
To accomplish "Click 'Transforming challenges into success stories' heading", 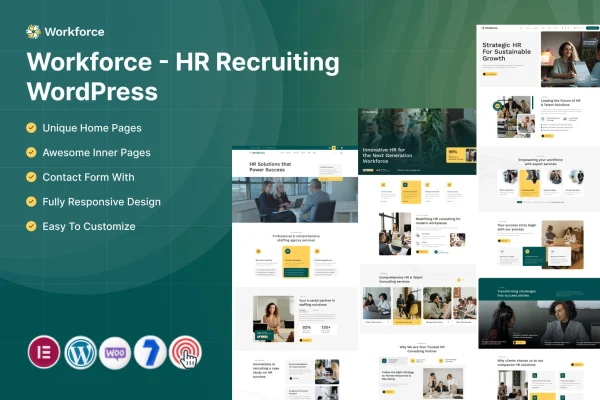I will pyautogui.click(x=517, y=293).
